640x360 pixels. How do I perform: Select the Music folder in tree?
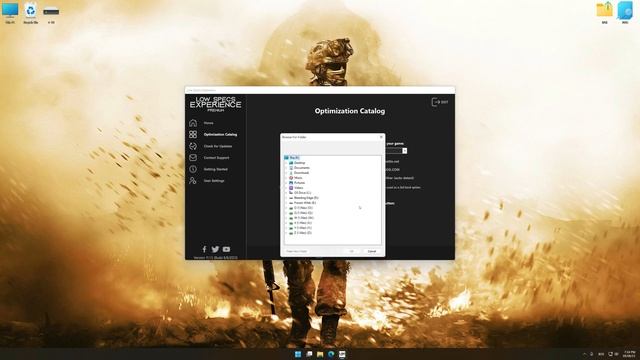(296, 178)
